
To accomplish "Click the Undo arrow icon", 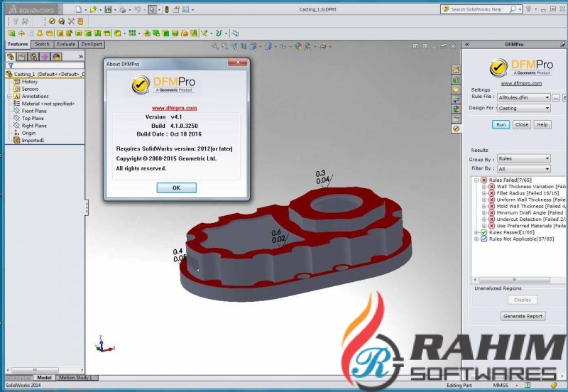I will (137, 9).
